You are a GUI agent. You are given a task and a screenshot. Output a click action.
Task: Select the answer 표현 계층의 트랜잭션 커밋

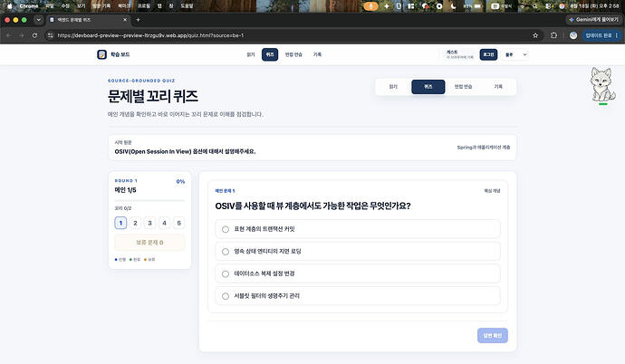pos(358,229)
